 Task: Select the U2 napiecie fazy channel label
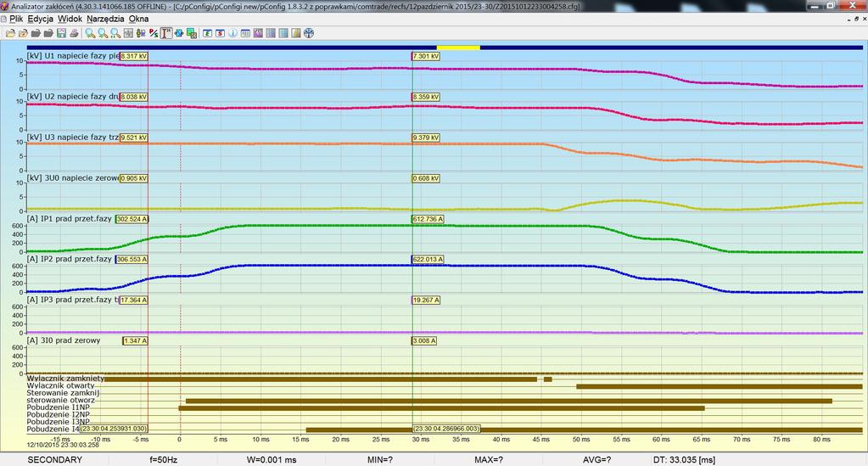[73, 97]
